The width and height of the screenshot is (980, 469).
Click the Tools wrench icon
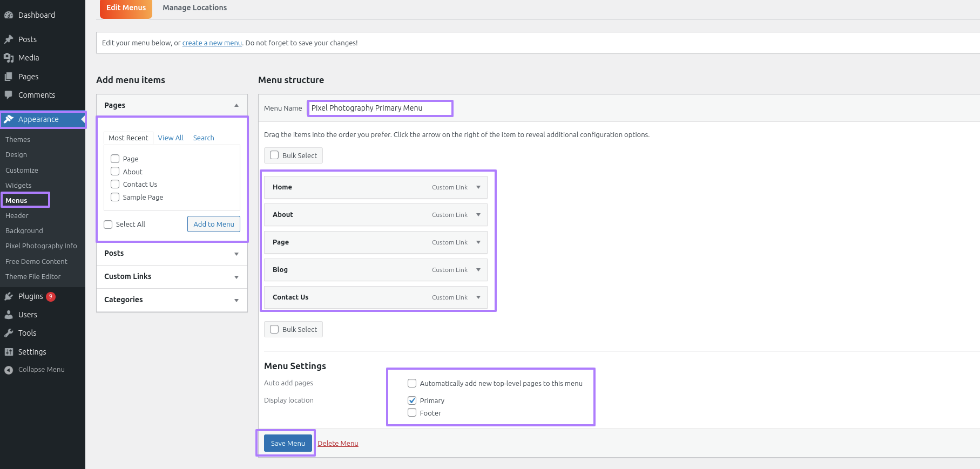click(9, 333)
